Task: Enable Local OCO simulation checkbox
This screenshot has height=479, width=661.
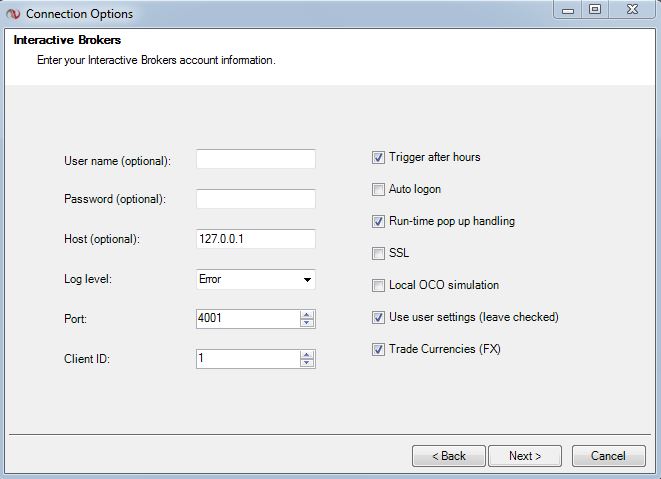Action: (378, 285)
